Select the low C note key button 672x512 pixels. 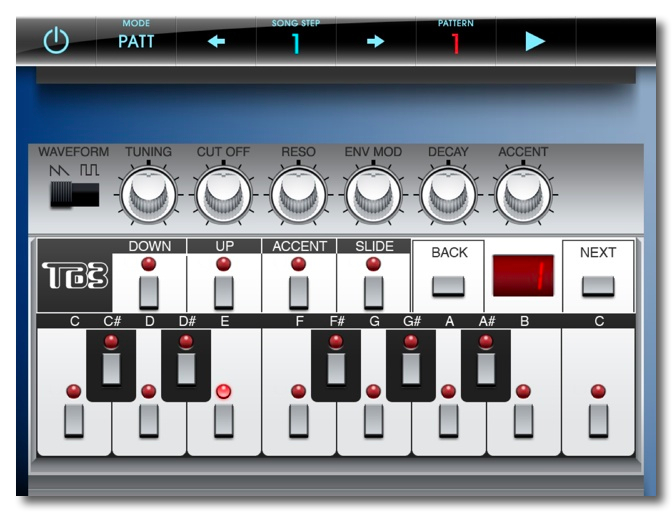pos(74,420)
